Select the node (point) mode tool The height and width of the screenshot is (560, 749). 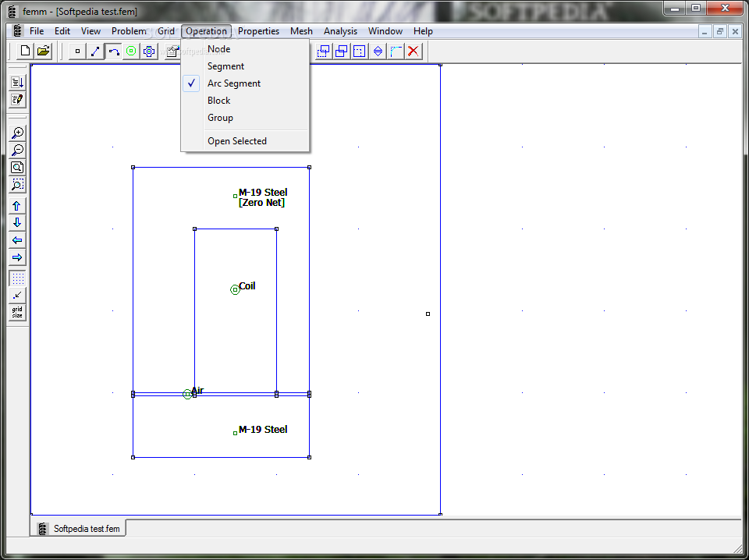[x=77, y=51]
